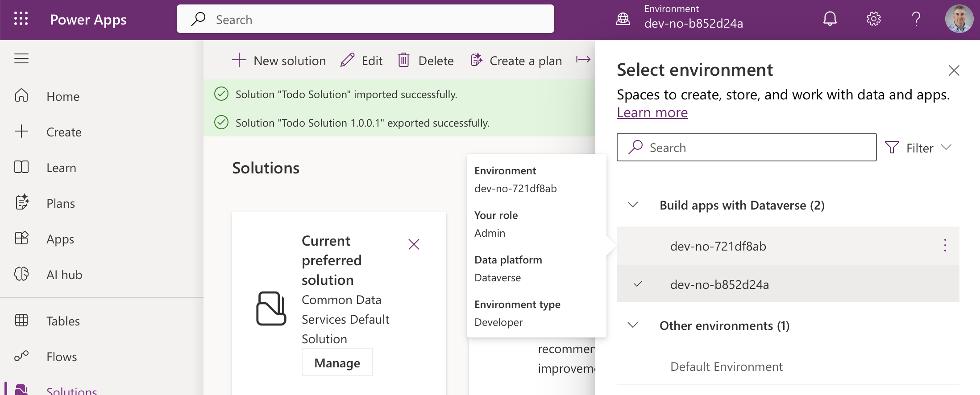Click Delete in the command bar
This screenshot has height=395, width=980.
(x=426, y=60)
